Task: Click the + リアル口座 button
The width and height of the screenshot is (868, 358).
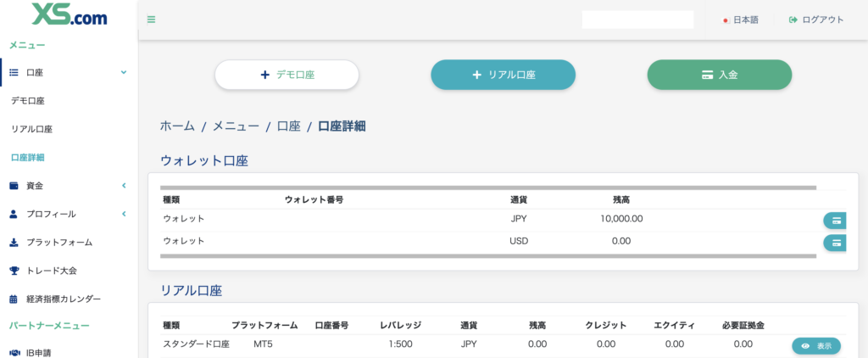Action: click(503, 75)
